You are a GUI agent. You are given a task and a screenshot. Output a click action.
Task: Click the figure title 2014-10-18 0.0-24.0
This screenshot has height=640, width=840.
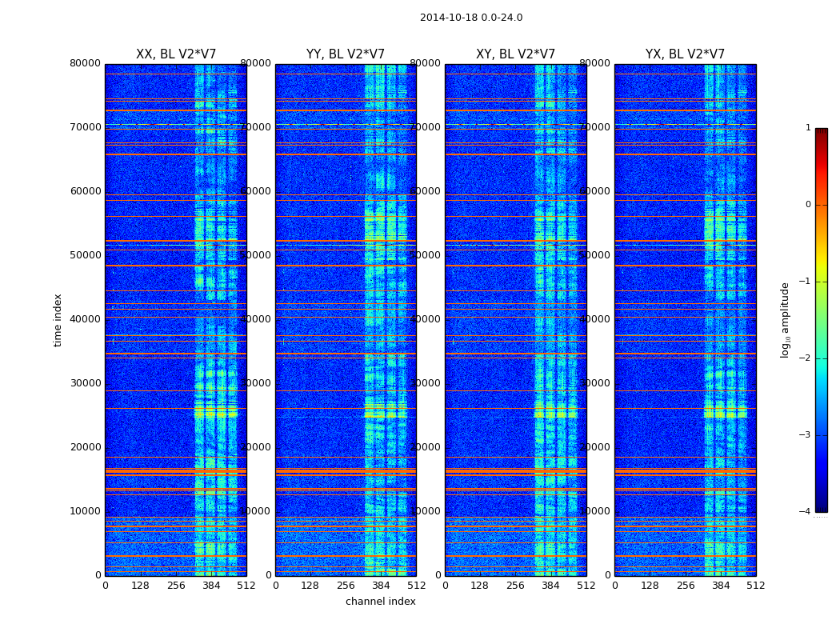[x=470, y=18]
